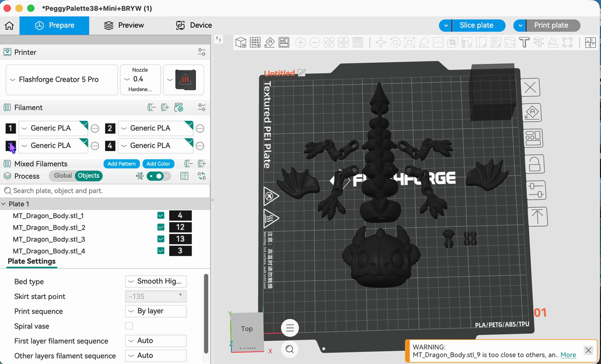Image resolution: width=601 pixels, height=364 pixels.
Task: Click the Arrange all objects toolbar icon
Action: (284, 42)
